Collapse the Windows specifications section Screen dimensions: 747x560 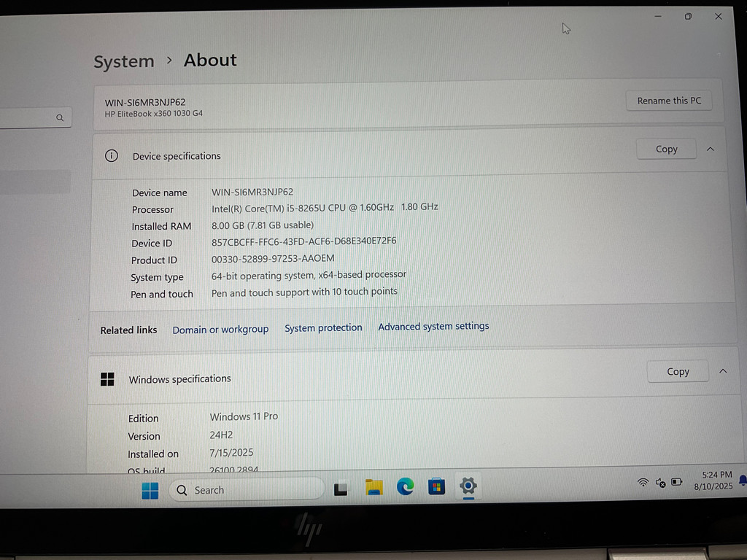click(x=723, y=371)
